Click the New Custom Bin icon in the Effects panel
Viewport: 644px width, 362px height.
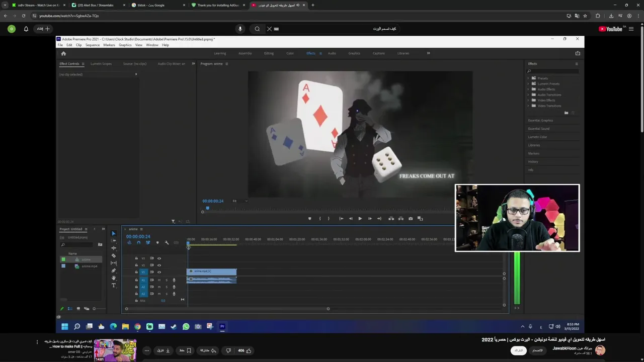[566, 113]
